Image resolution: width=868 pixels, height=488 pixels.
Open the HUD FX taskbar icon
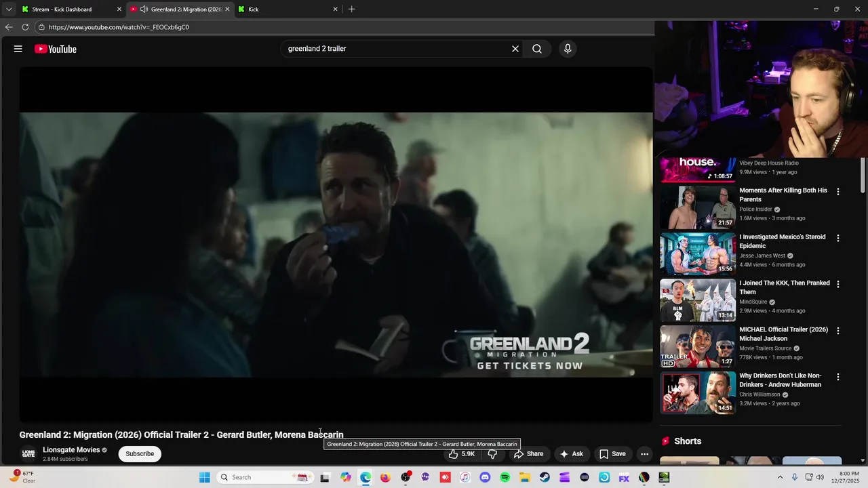624,477
